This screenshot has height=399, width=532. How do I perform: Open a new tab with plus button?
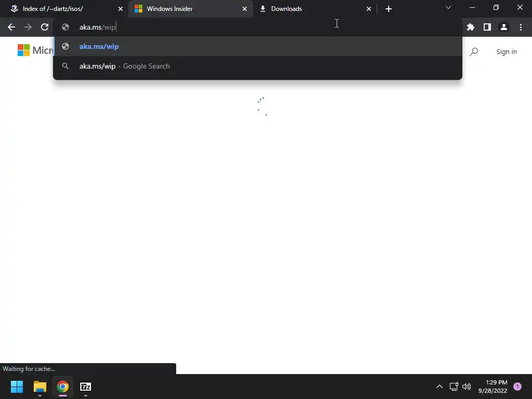[x=389, y=9]
